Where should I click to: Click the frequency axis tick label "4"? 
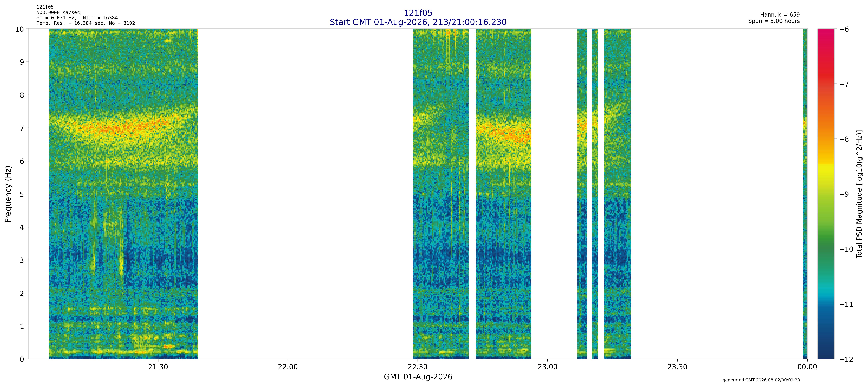click(22, 227)
